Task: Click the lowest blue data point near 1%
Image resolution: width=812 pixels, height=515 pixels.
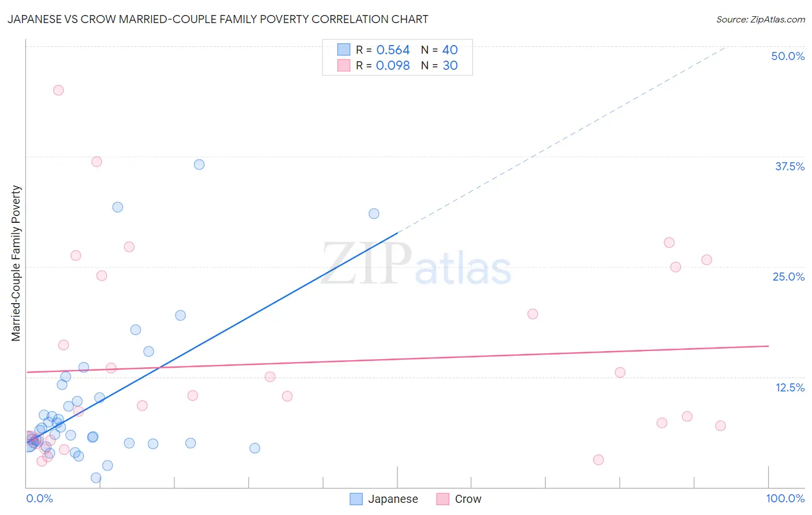Action: (x=96, y=477)
